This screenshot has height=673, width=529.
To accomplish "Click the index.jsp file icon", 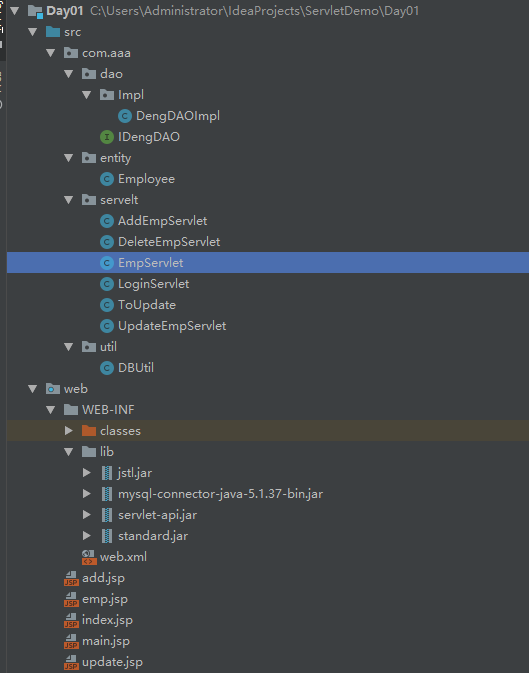I will pyautogui.click(x=71, y=620).
